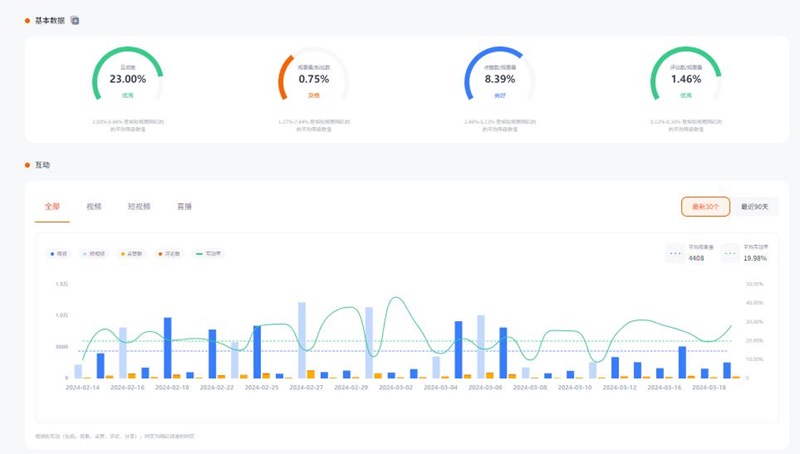Switch to the 视频 tab

pyautogui.click(x=94, y=206)
